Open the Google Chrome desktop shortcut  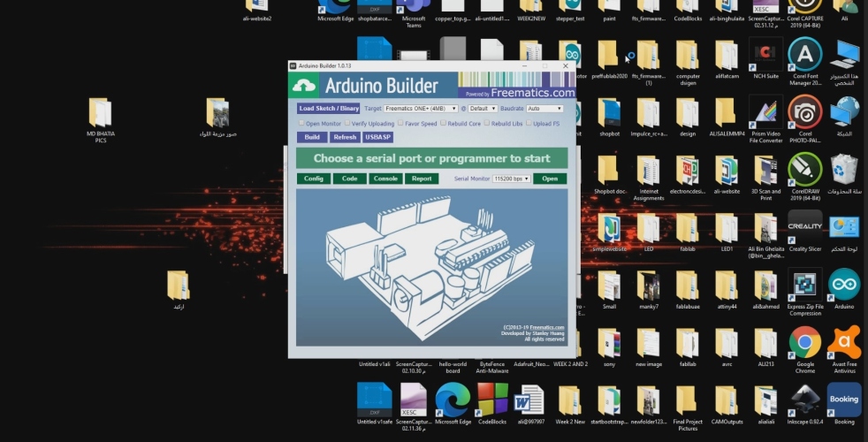pos(805,342)
